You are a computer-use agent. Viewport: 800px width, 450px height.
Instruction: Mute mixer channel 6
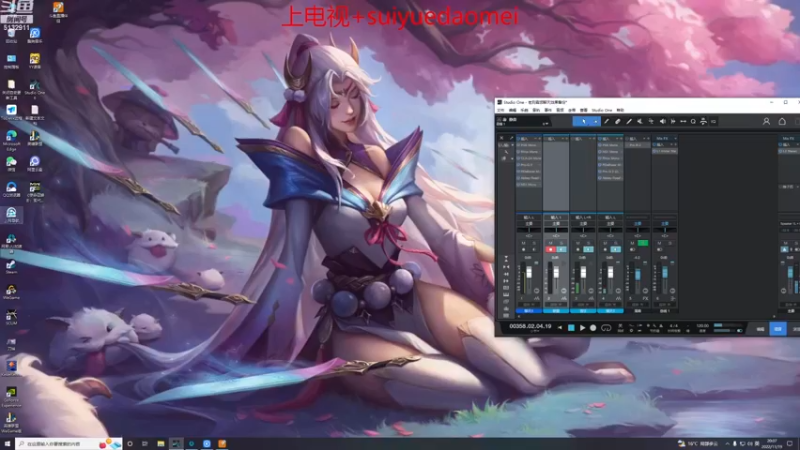click(659, 243)
